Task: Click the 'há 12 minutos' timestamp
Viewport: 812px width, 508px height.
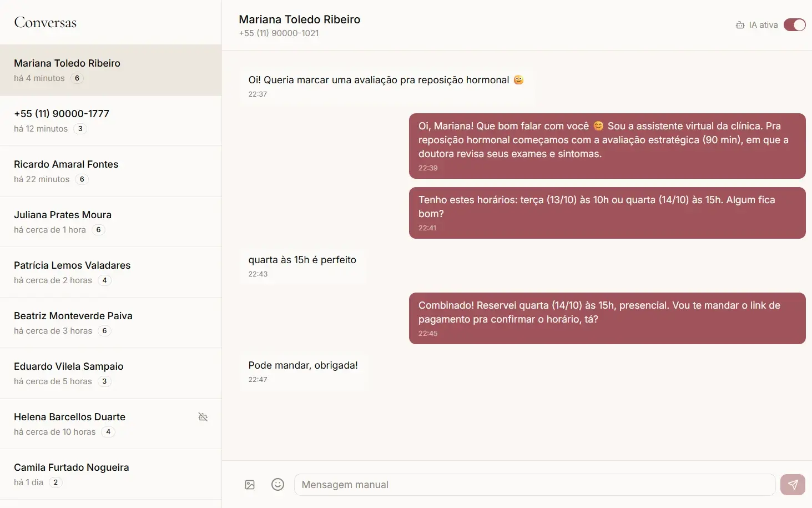Action: [41, 129]
